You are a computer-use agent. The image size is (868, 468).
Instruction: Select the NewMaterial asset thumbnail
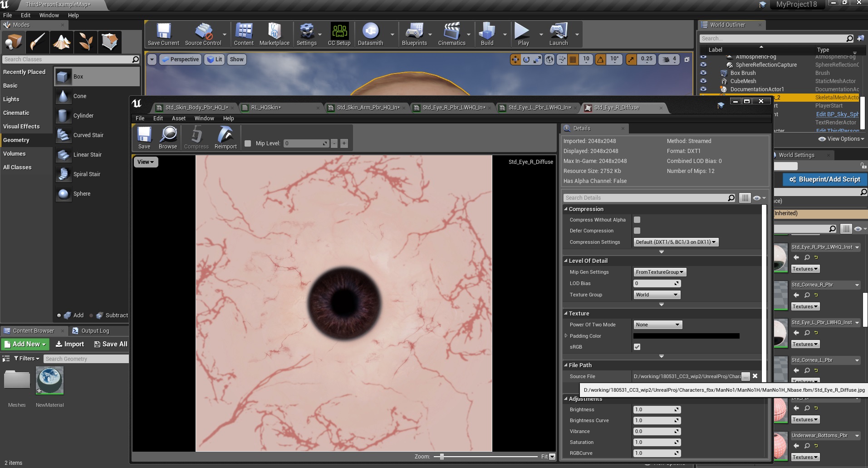pos(49,381)
